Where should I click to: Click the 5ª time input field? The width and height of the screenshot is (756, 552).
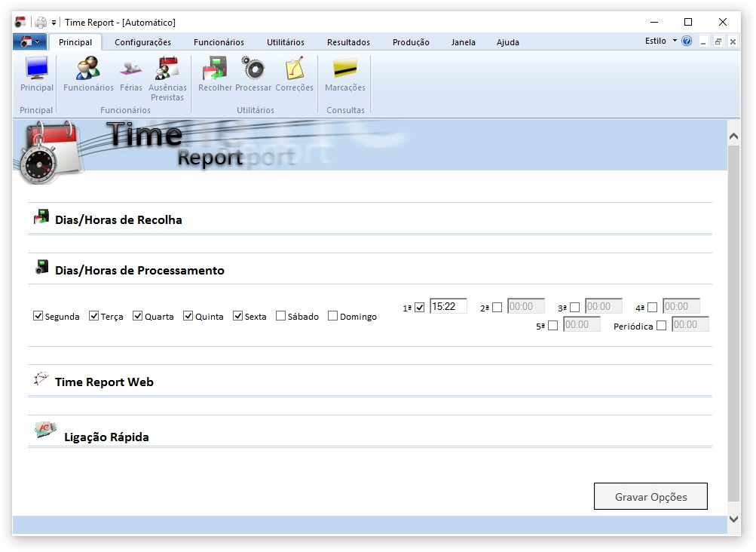[x=582, y=325]
